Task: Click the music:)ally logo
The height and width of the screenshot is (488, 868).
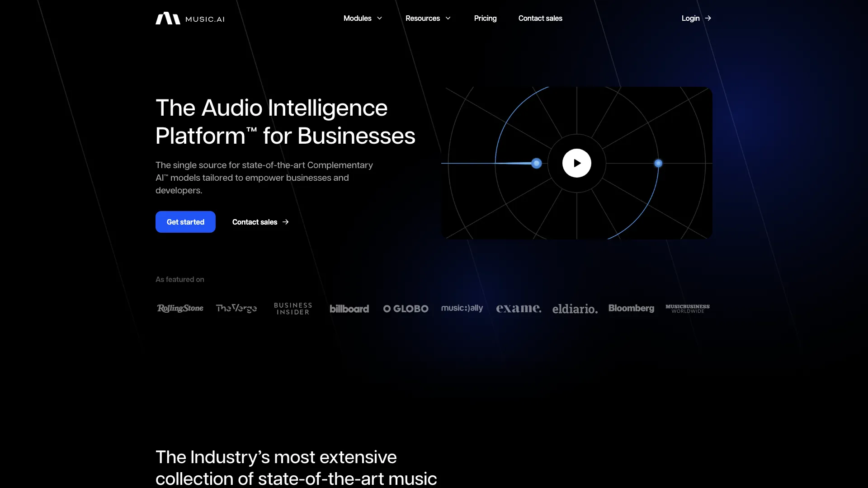Action: [x=462, y=308]
